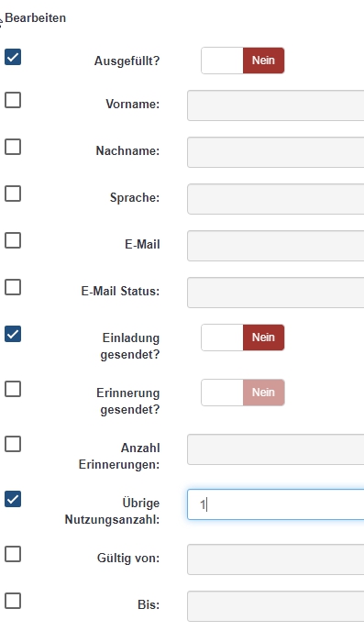Toggle the Ausgefüllt? Nein switch

coord(243,61)
